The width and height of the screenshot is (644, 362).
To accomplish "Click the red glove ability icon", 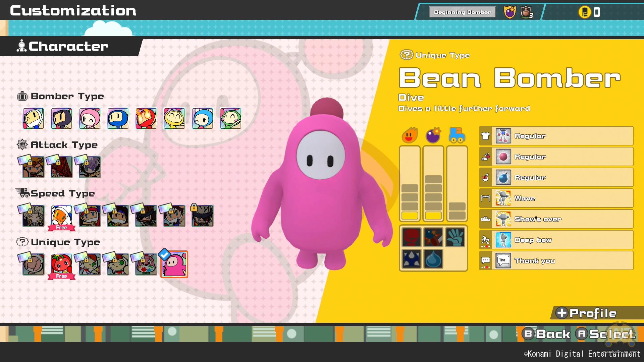I will (411, 237).
